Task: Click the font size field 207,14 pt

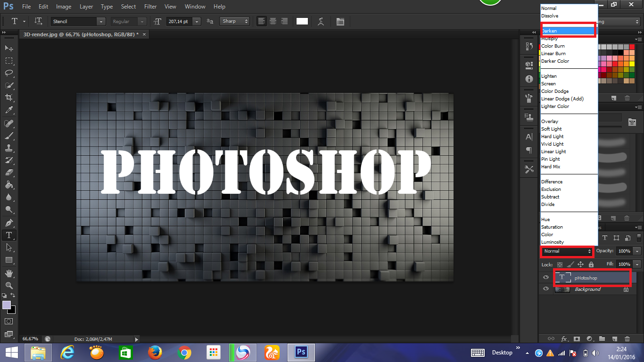Action: tap(179, 21)
